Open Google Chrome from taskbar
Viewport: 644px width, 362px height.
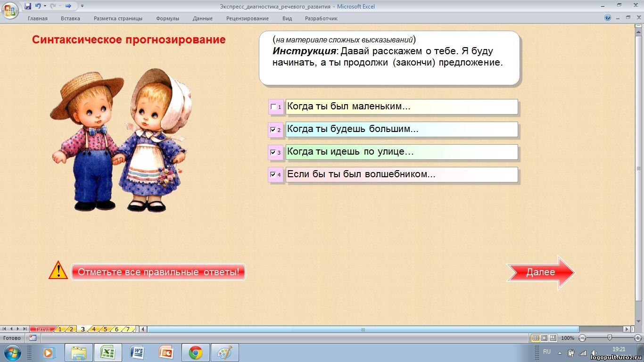(196, 353)
